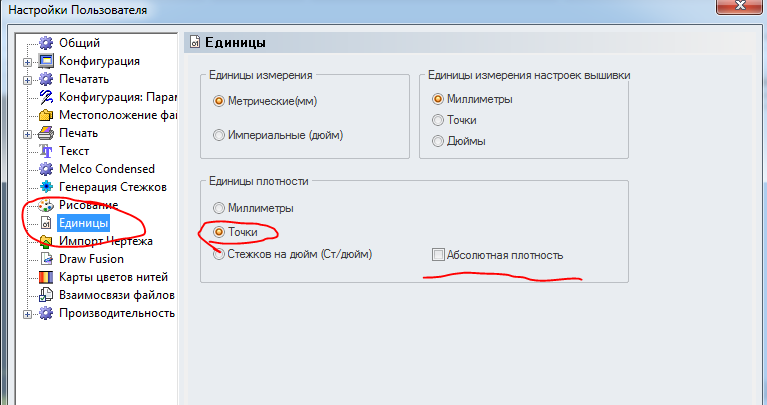Open the Генерация Стежков settings page

(113, 187)
